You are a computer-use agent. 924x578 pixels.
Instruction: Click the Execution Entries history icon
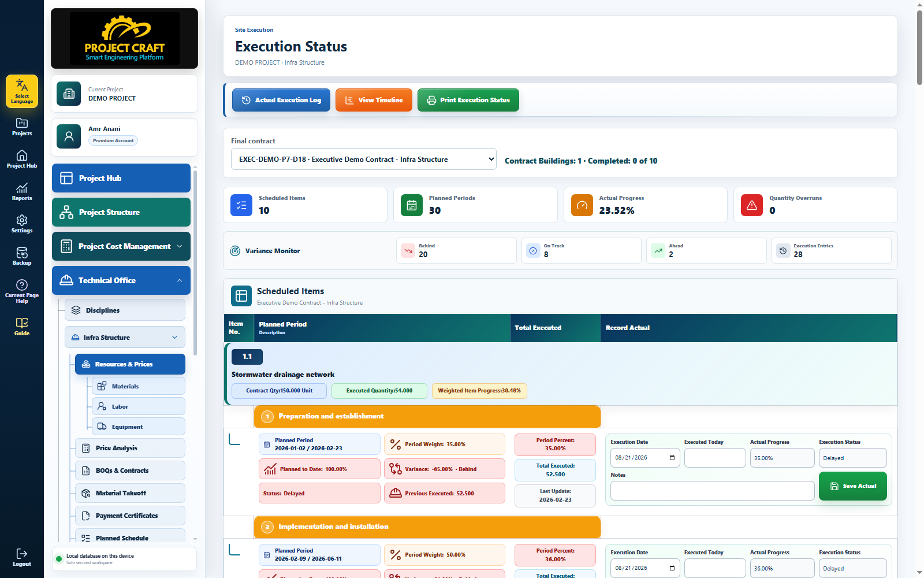coord(783,251)
